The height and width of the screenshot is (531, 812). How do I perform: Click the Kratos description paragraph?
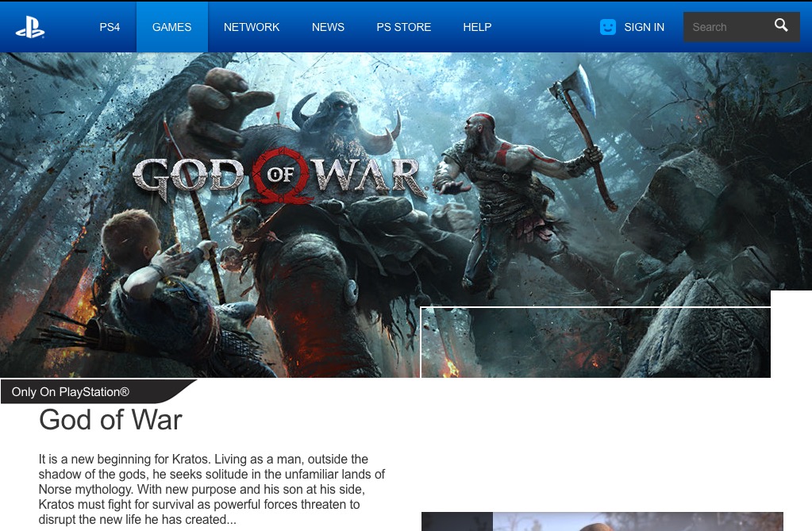coord(211,489)
